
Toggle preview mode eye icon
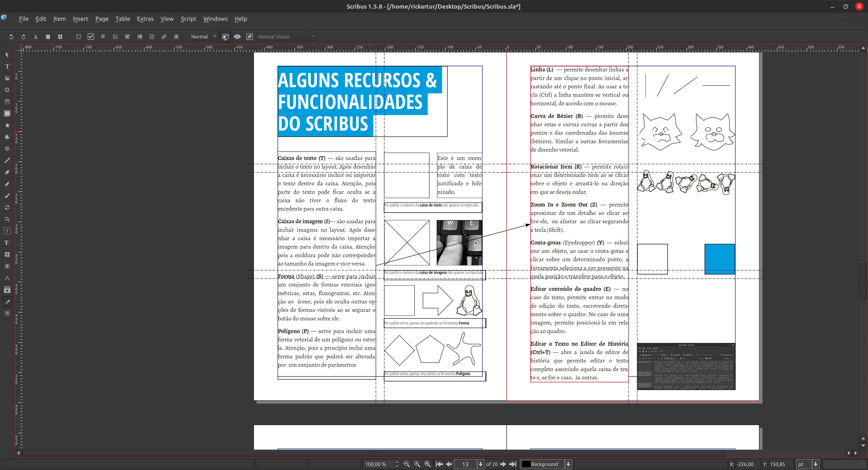(238, 37)
